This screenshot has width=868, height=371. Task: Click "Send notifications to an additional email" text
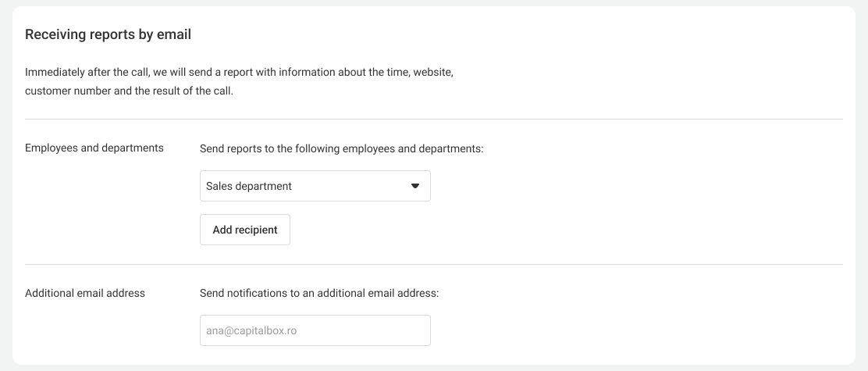pos(319,293)
